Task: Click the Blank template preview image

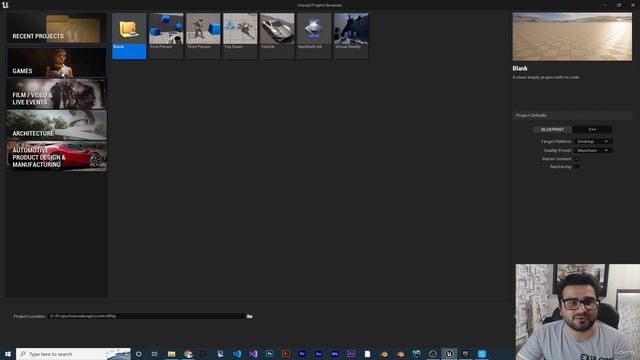Action: pos(572,37)
